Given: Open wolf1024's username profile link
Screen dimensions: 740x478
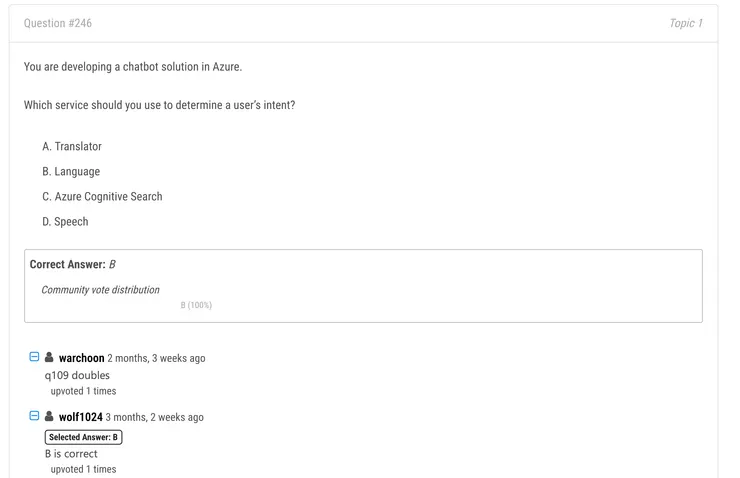Looking at the screenshot, I should [x=80, y=417].
